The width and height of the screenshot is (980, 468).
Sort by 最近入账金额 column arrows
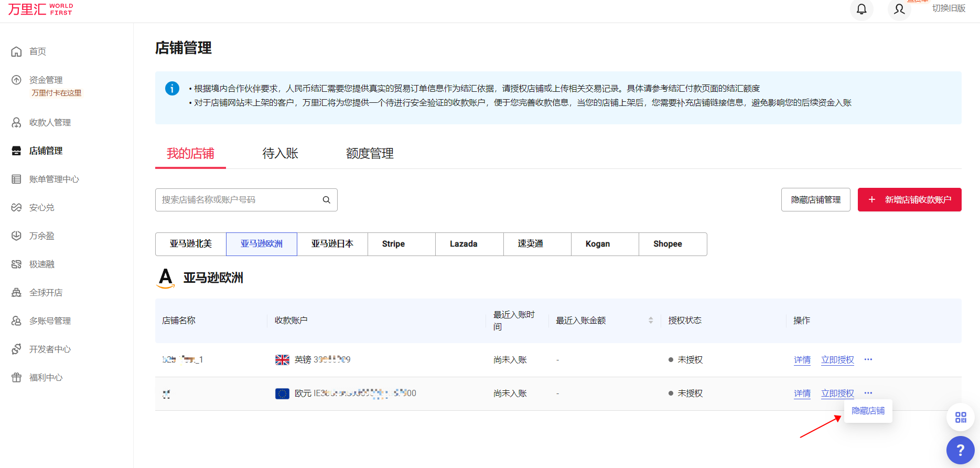coord(651,321)
